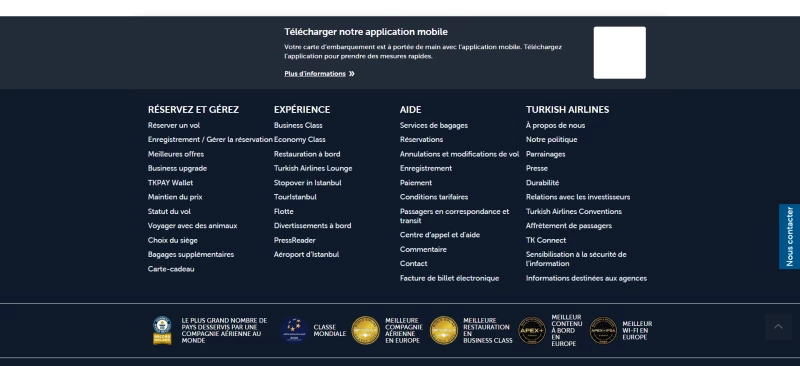Image resolution: width=800 pixels, height=366 pixels.
Task: Open Business upgrade link
Action: click(x=178, y=168)
